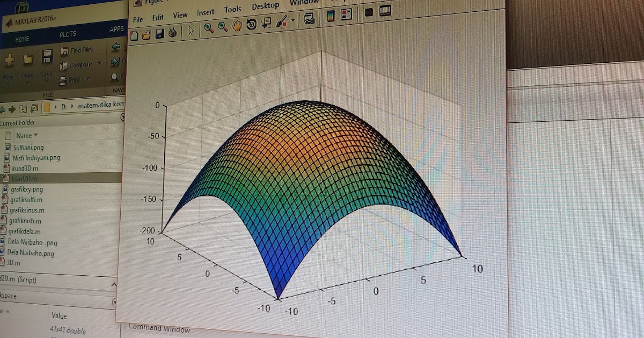Open the Compare dropdown in HOME ribbon
The image size is (644, 338).
coord(99,64)
